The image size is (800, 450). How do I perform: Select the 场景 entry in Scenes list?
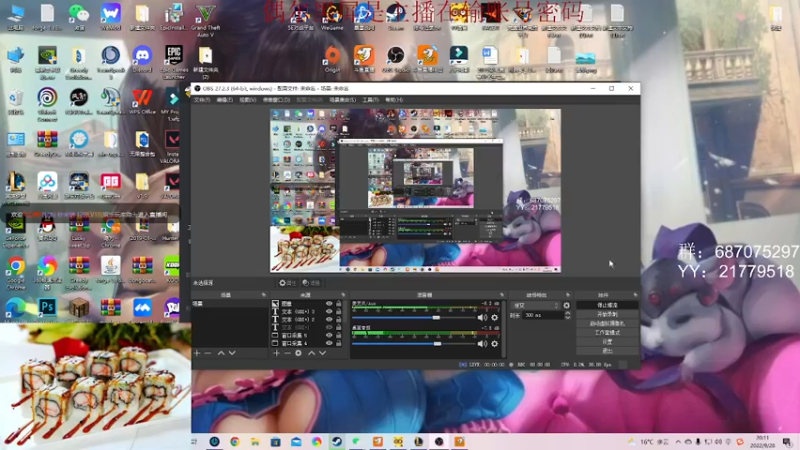click(230, 304)
